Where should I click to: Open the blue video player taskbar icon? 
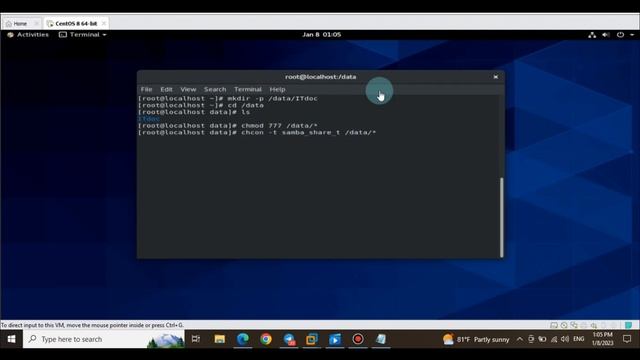click(x=335, y=339)
